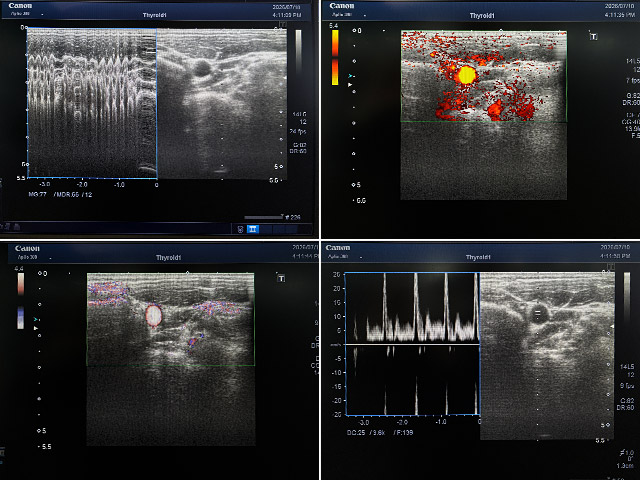Click the Canon logo on the M-mode screen

point(20,6)
